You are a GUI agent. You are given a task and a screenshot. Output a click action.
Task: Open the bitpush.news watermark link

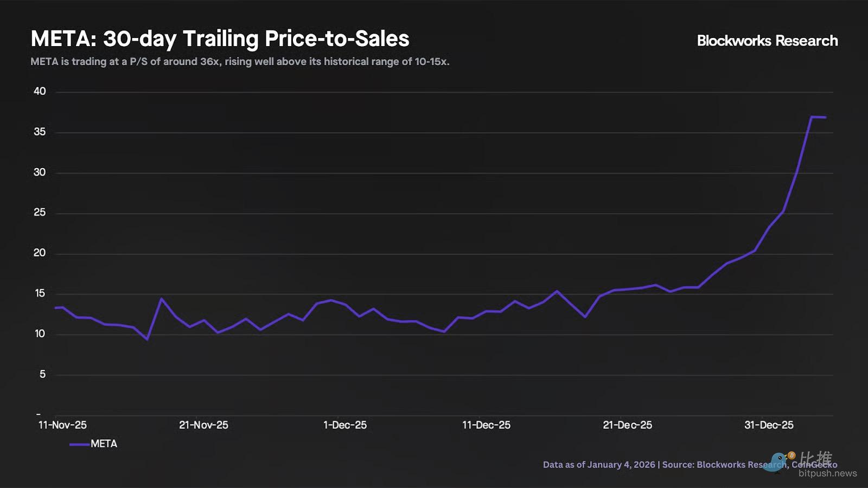click(x=827, y=473)
